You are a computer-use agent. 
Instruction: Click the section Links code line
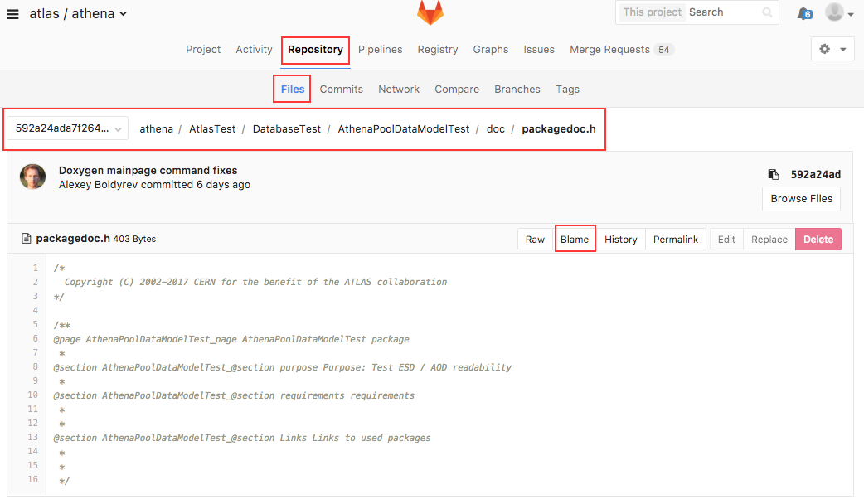[242, 438]
